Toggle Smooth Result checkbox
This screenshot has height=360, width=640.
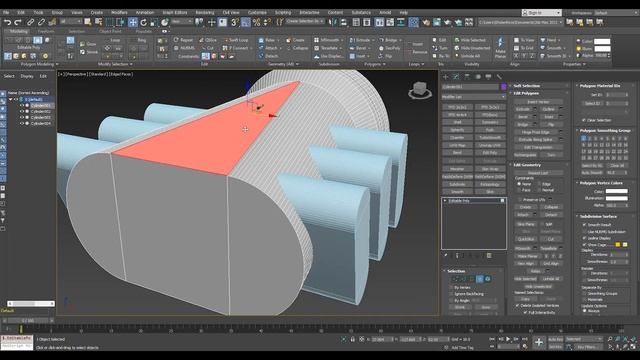(x=584, y=224)
